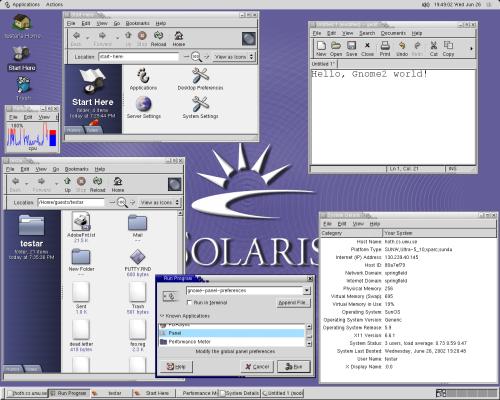The height and width of the screenshot is (400, 500).
Task: Click the Copy icon in gedit toolbar
Action: [x=448, y=48]
